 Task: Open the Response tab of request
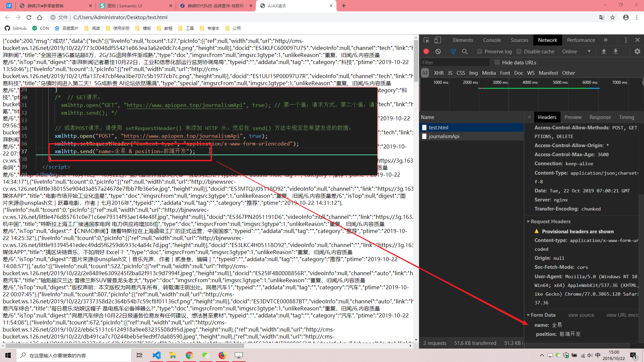click(x=600, y=117)
